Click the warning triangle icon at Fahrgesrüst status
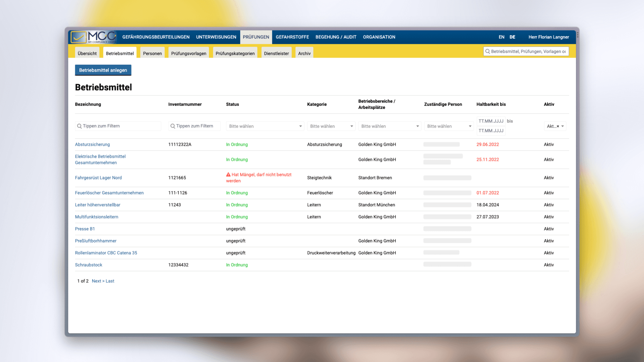The height and width of the screenshot is (362, 644). (228, 175)
